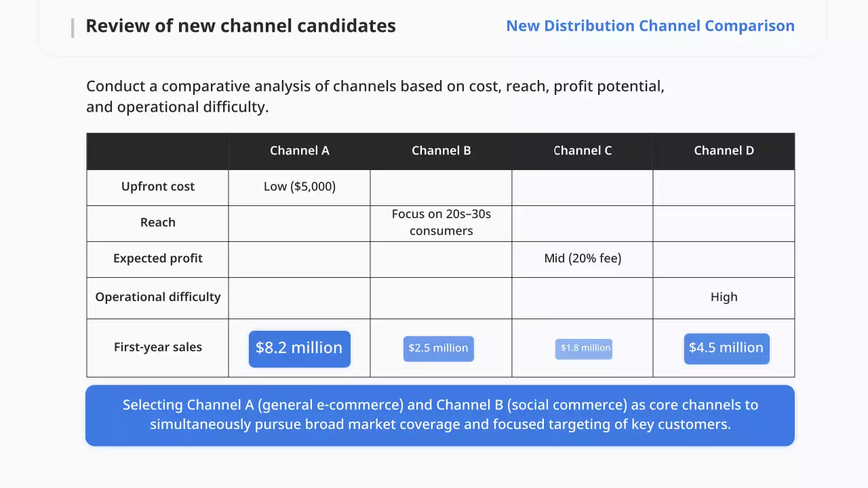Select the Channel B column header
The width and height of the screenshot is (868, 488).
(x=441, y=151)
